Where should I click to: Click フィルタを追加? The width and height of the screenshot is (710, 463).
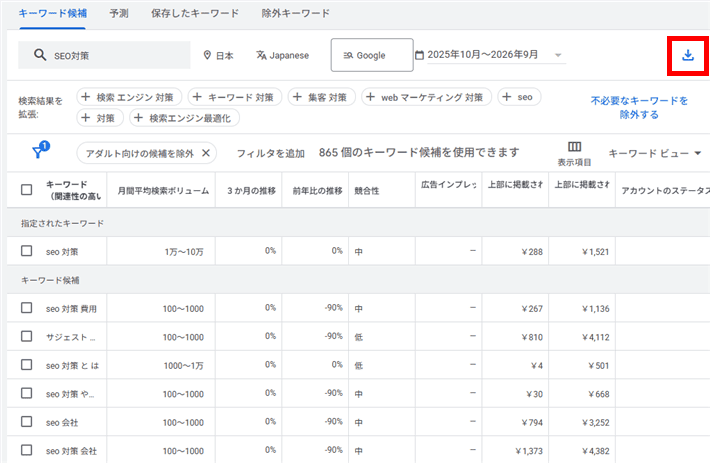[x=271, y=154]
